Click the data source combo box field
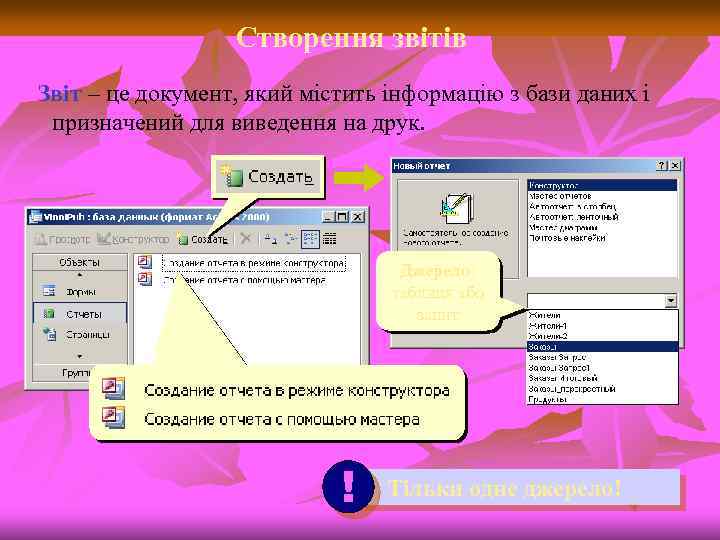Image resolution: width=720 pixels, height=540 pixels. (x=596, y=301)
